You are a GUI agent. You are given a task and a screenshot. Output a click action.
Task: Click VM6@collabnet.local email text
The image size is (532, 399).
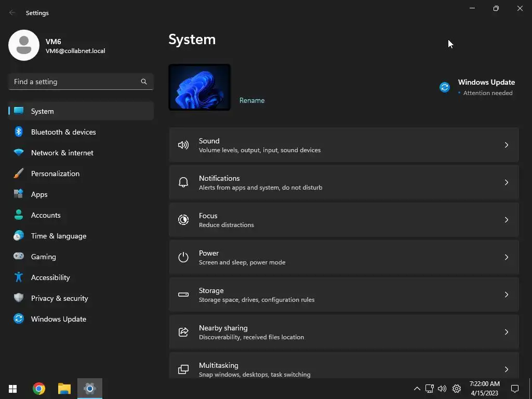pos(75,51)
